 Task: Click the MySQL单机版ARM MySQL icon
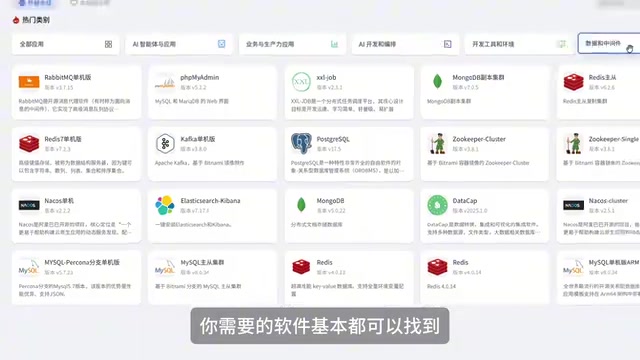(573, 267)
